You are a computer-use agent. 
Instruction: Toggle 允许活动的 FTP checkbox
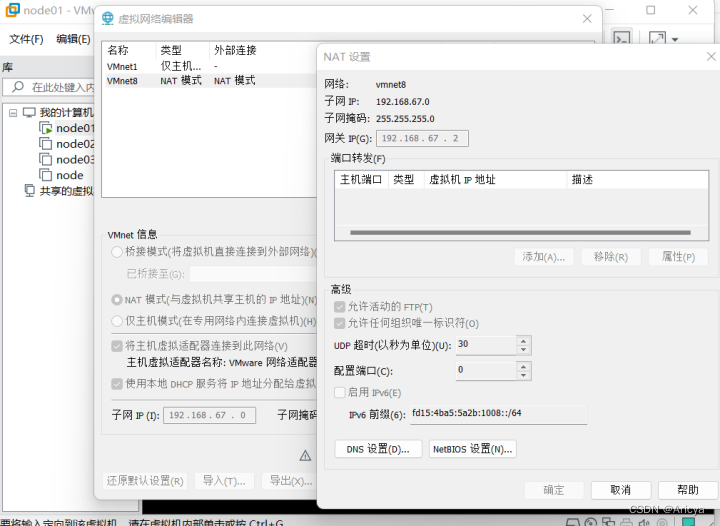339,307
